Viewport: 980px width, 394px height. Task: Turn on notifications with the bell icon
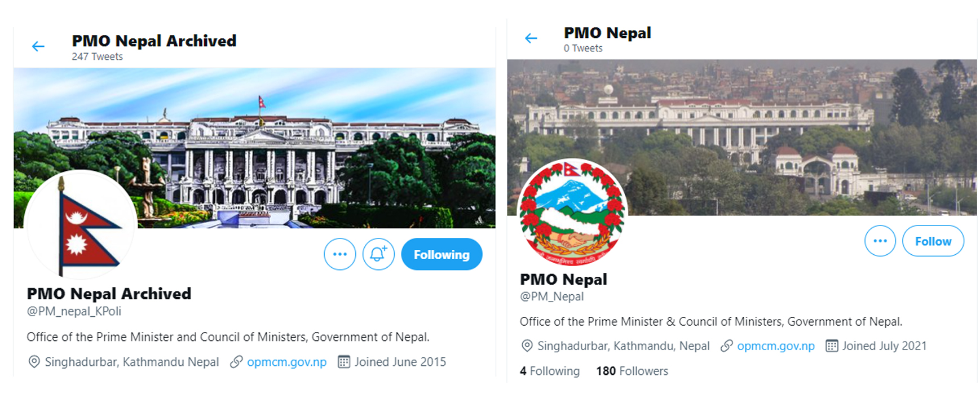tap(378, 254)
